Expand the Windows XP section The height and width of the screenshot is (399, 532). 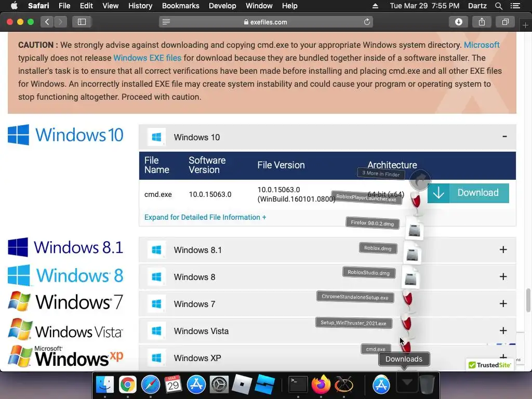point(503,356)
